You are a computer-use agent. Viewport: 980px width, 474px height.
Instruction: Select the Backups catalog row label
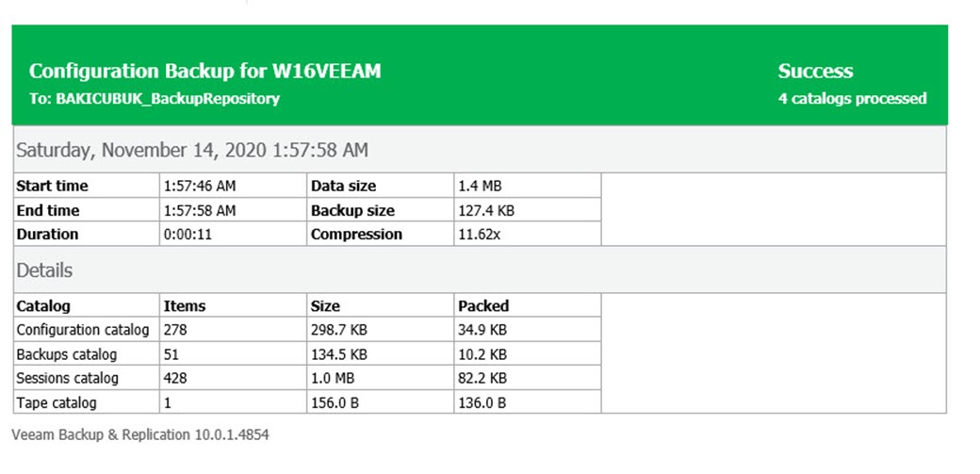click(x=66, y=354)
